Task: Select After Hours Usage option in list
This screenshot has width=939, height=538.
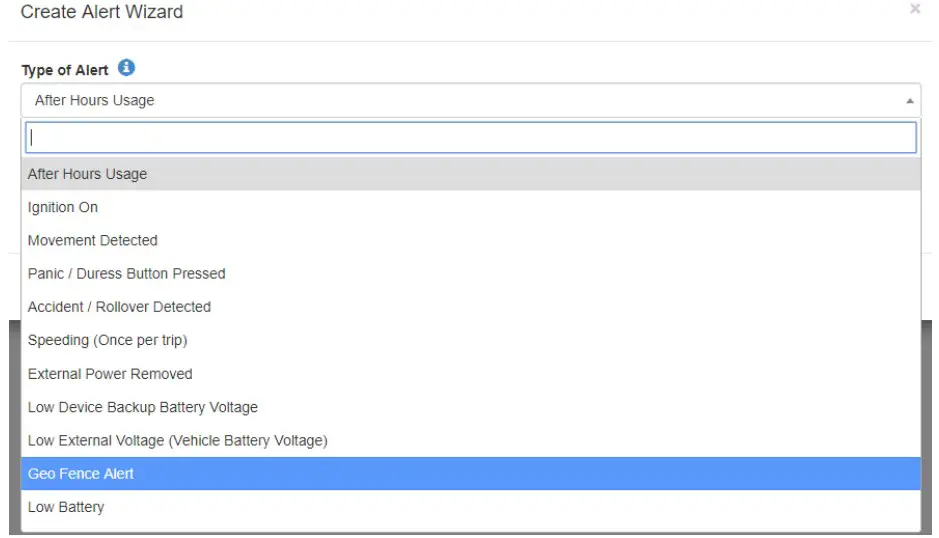Action: [x=87, y=174]
